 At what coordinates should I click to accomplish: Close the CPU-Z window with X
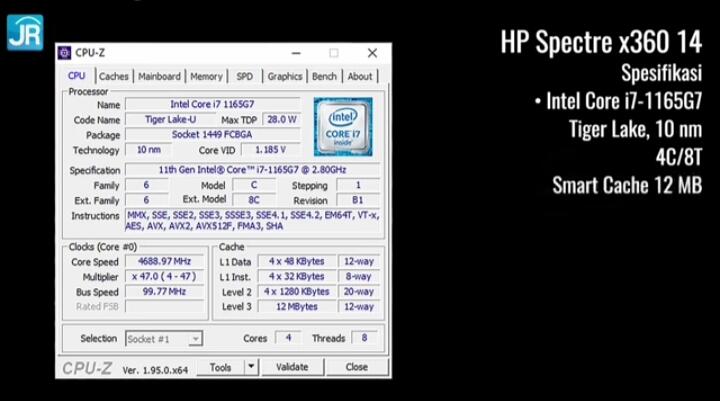pos(372,53)
